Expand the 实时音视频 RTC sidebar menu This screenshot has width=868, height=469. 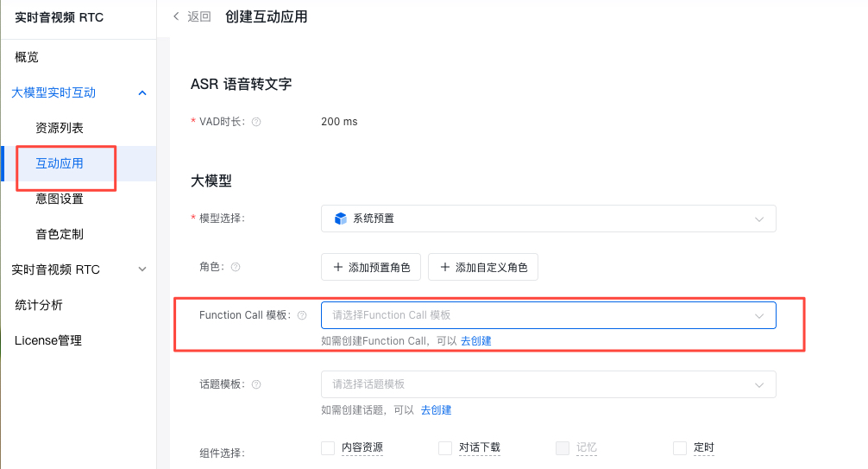(x=142, y=269)
